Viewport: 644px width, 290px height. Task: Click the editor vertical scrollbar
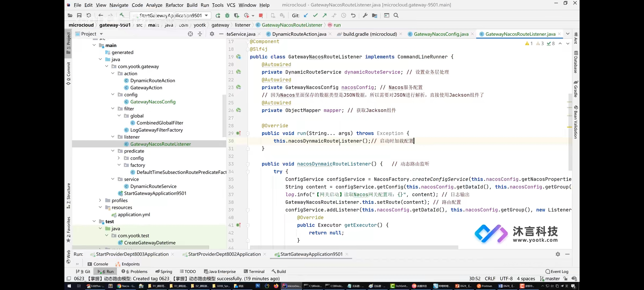point(570,132)
